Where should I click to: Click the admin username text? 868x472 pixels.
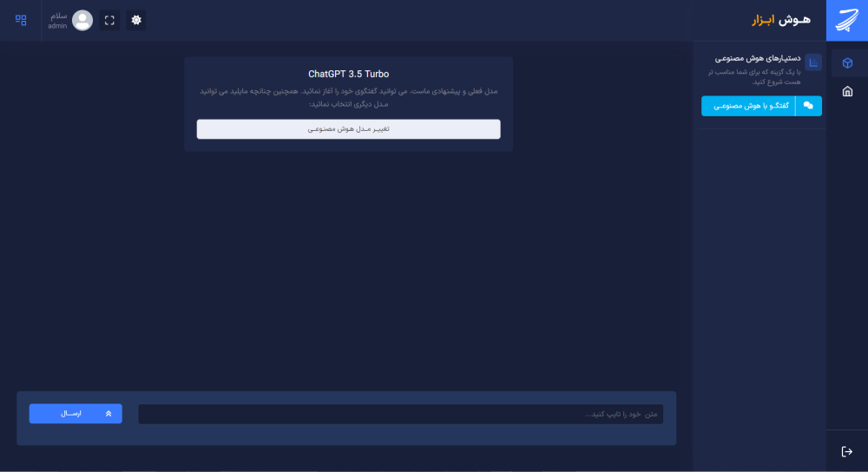pos(57,26)
